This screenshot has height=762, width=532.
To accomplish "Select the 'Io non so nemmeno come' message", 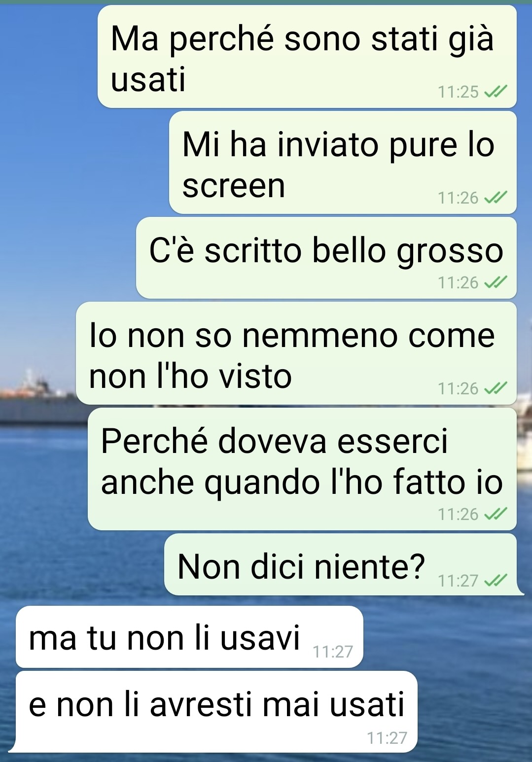I will [296, 353].
